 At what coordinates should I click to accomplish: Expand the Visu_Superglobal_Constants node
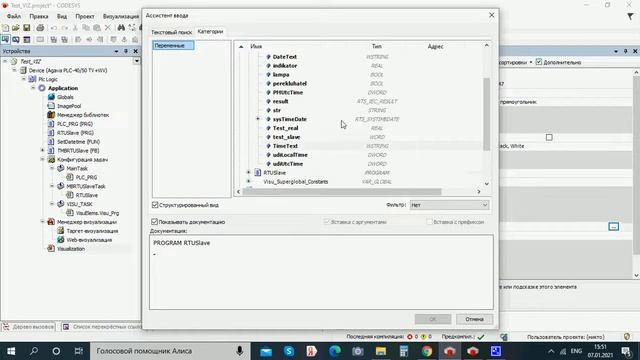point(249,181)
